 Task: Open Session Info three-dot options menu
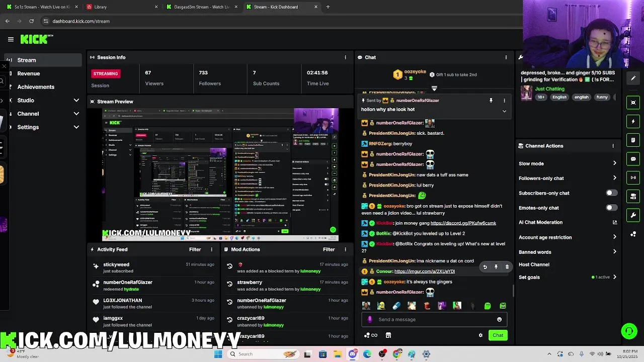pos(345,57)
